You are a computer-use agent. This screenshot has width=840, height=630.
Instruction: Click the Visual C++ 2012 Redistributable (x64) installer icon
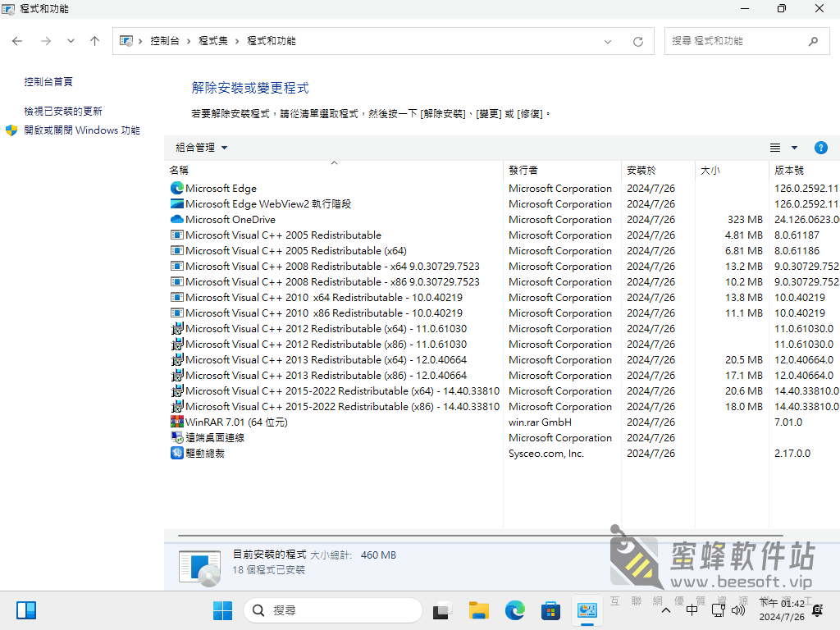click(x=177, y=328)
